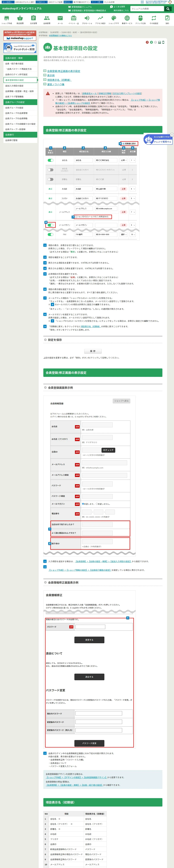The image size is (174, 868).
Task: Open the アクセス統計 chart icon
Action: pyautogui.click(x=100, y=18)
